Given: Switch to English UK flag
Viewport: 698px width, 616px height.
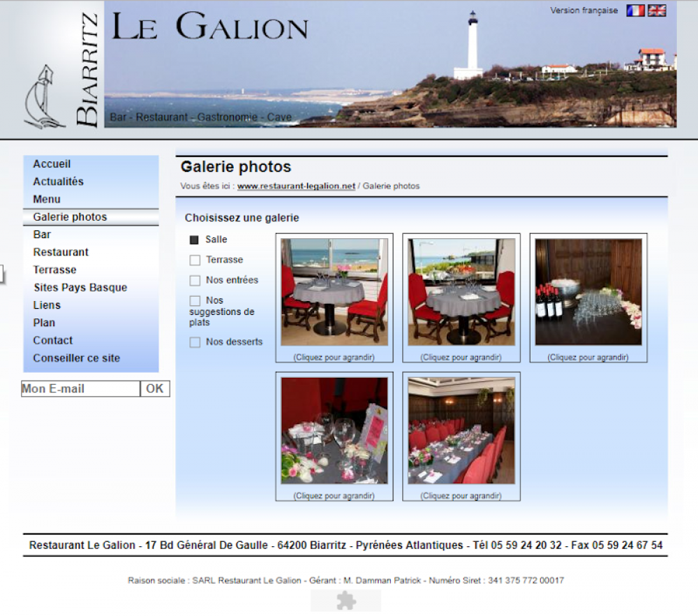Looking at the screenshot, I should pyautogui.click(x=657, y=10).
